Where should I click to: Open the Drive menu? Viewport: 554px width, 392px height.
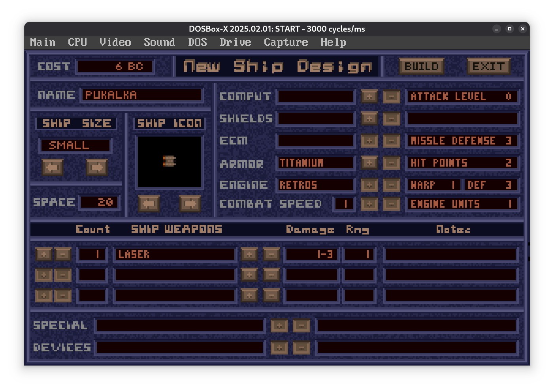[235, 42]
